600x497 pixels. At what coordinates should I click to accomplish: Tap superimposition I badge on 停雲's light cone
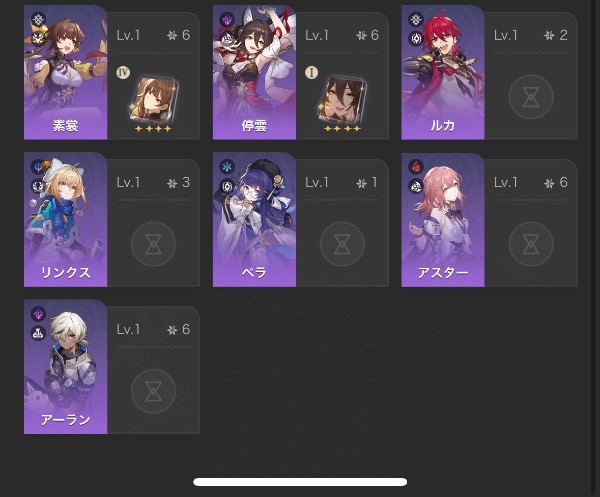point(311,72)
